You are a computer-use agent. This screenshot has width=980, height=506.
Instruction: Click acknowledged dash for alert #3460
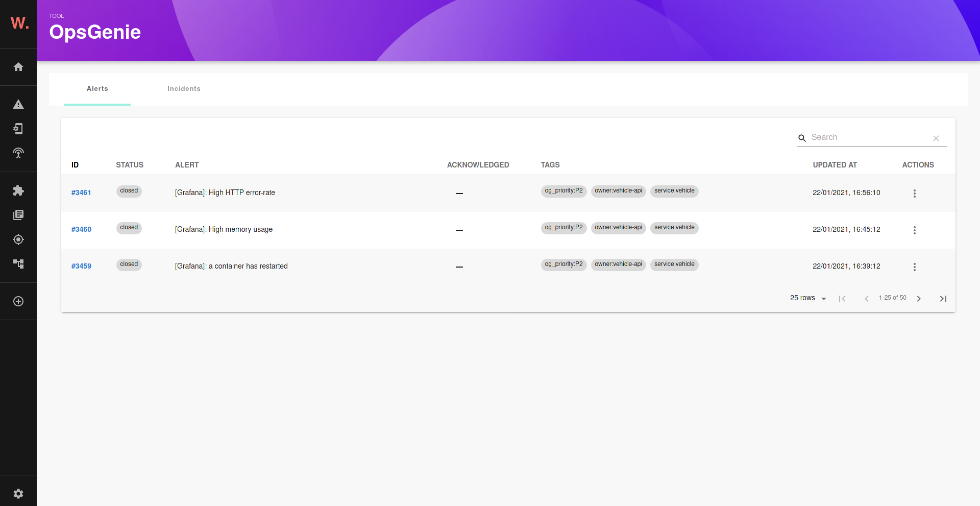pos(459,230)
